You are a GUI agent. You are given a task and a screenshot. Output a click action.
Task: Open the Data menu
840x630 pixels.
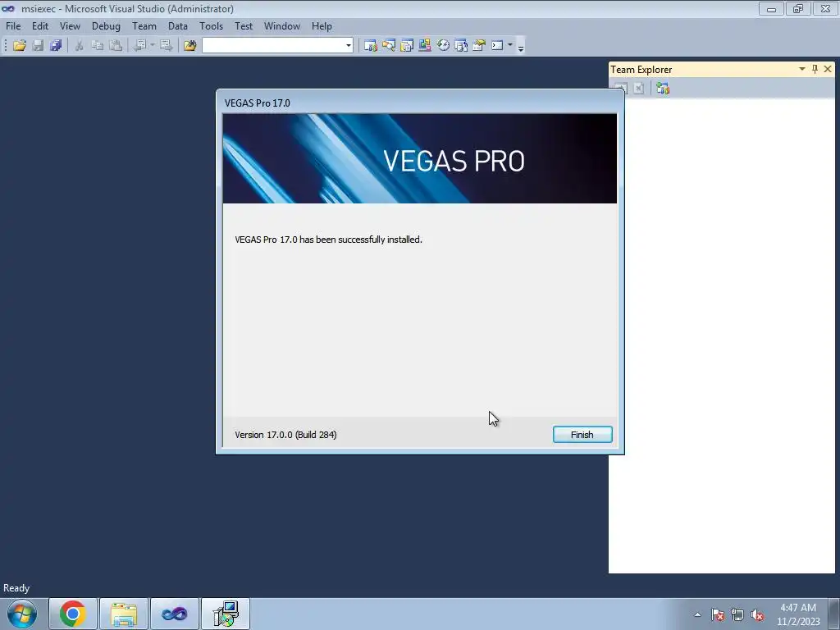point(178,25)
